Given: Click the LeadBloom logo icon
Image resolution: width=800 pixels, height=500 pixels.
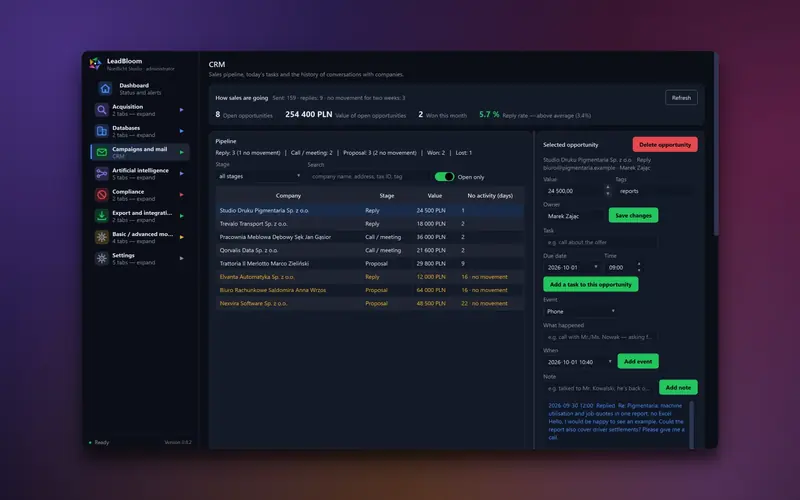Looking at the screenshot, I should click(x=95, y=64).
